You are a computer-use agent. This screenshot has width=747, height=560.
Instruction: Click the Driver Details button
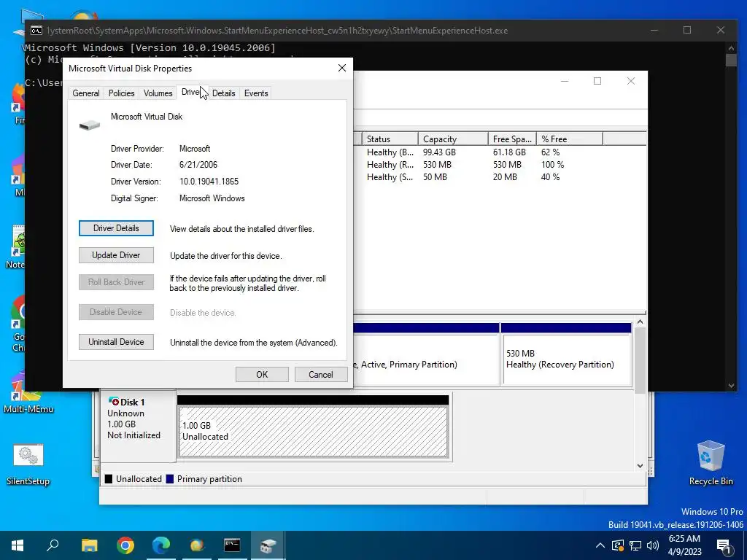pyautogui.click(x=116, y=228)
